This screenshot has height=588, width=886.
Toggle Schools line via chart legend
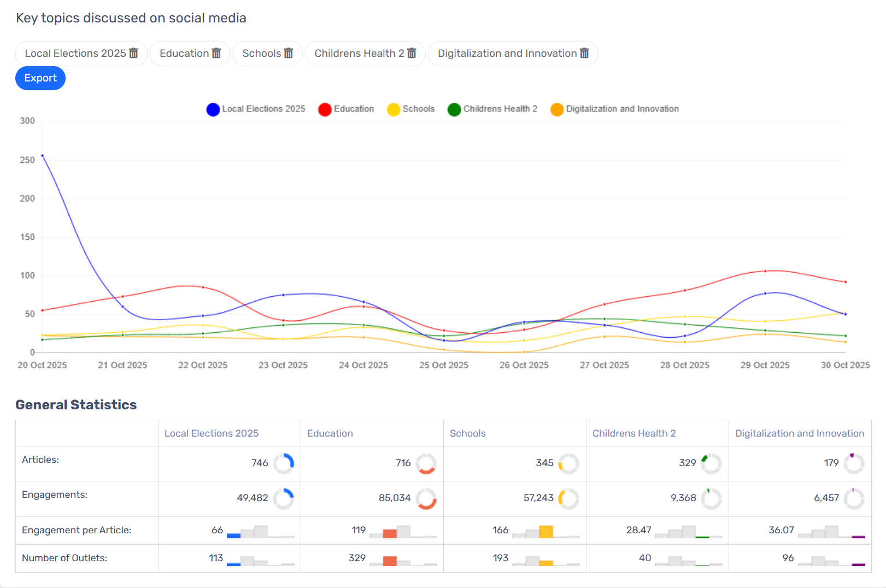click(411, 109)
